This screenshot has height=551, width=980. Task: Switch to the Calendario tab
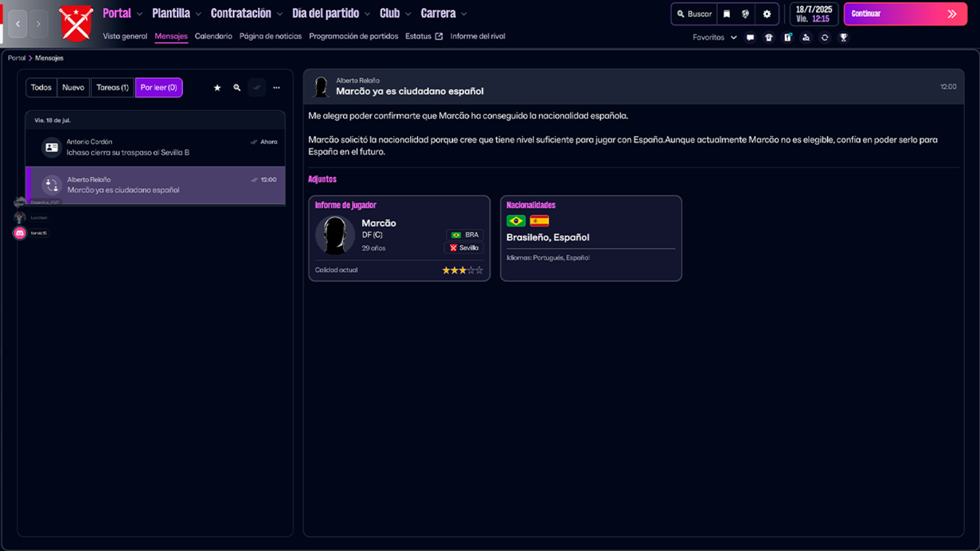coord(213,36)
